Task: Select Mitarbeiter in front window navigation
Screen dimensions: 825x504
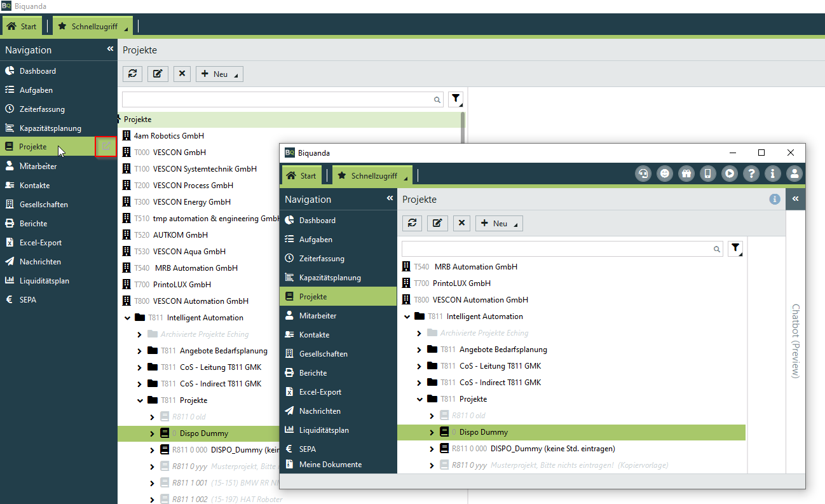Action: [x=338, y=316]
